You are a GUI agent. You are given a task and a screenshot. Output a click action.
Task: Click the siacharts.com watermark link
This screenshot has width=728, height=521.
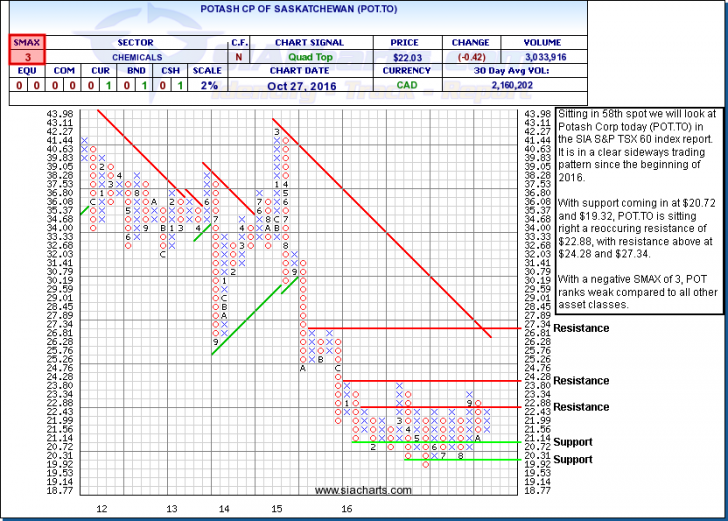pos(362,490)
